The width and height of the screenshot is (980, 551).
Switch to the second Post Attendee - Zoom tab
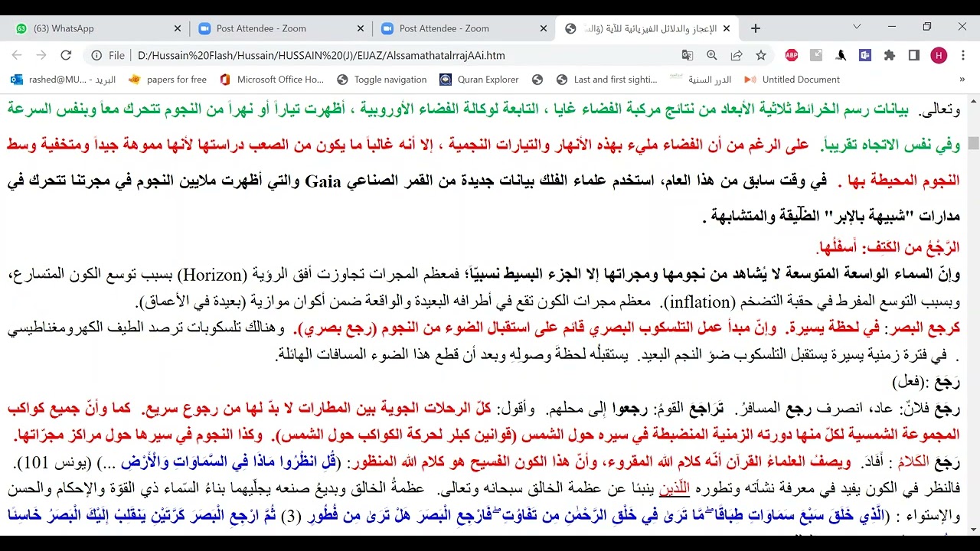462,28
